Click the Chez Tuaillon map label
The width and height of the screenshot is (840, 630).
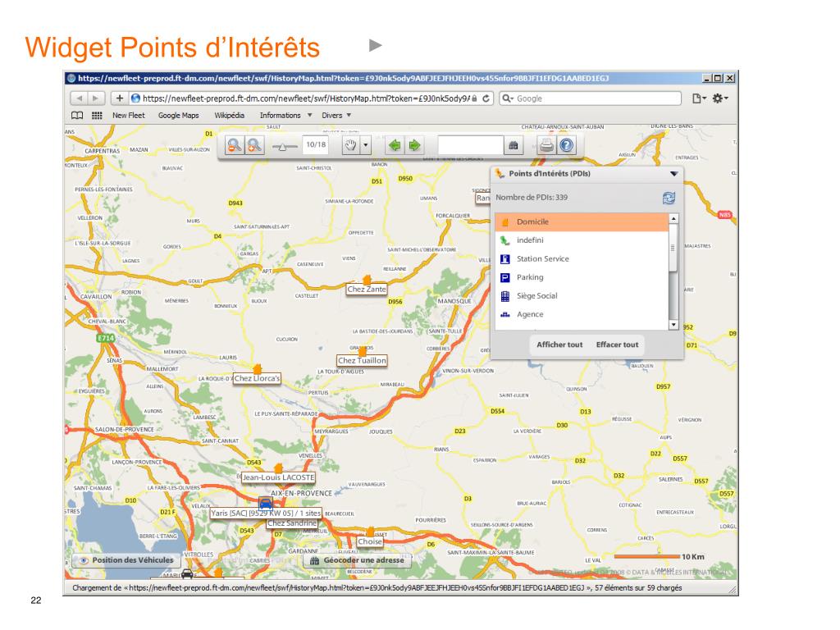pos(362,361)
